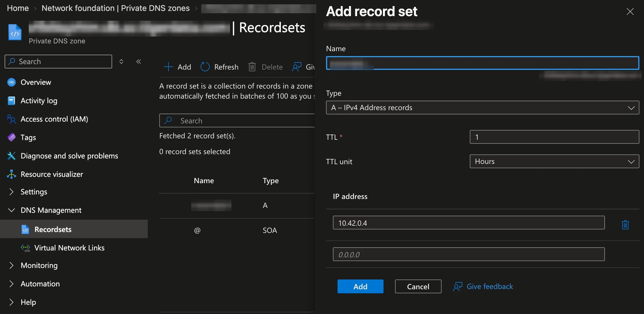Open the TTL unit Hours dropdown
Screen dimensions: 644x314
pyautogui.click(x=554, y=161)
